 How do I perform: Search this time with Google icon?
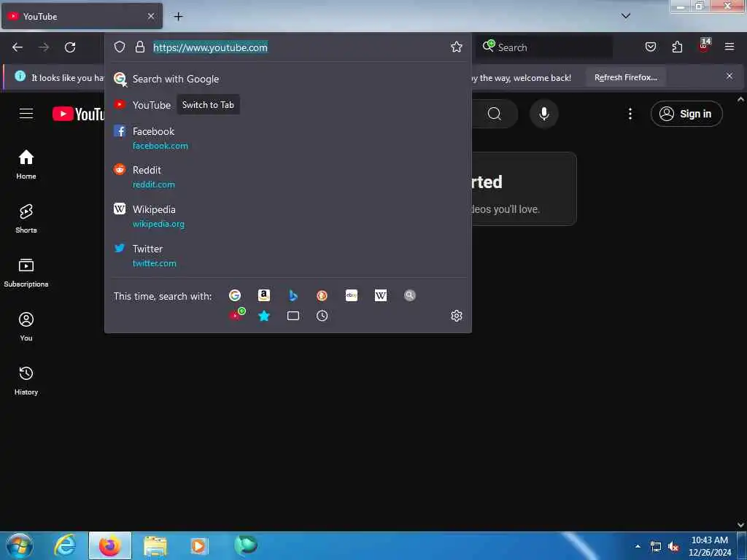(235, 296)
